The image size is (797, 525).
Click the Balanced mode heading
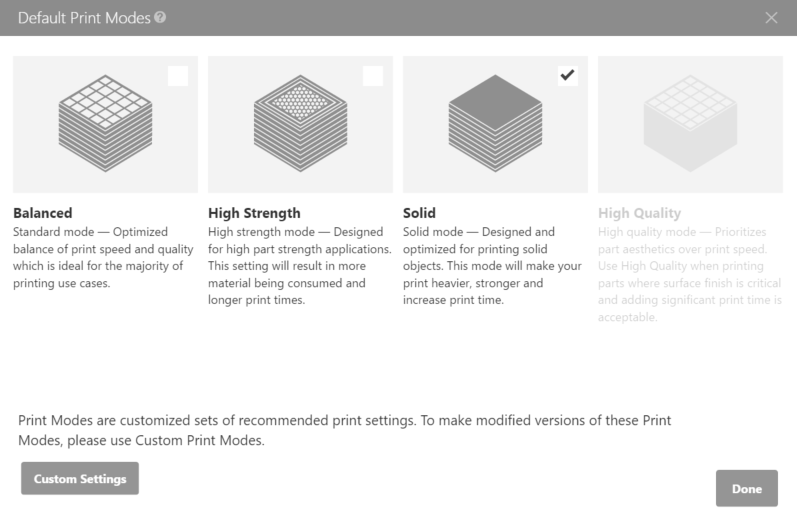(43, 213)
